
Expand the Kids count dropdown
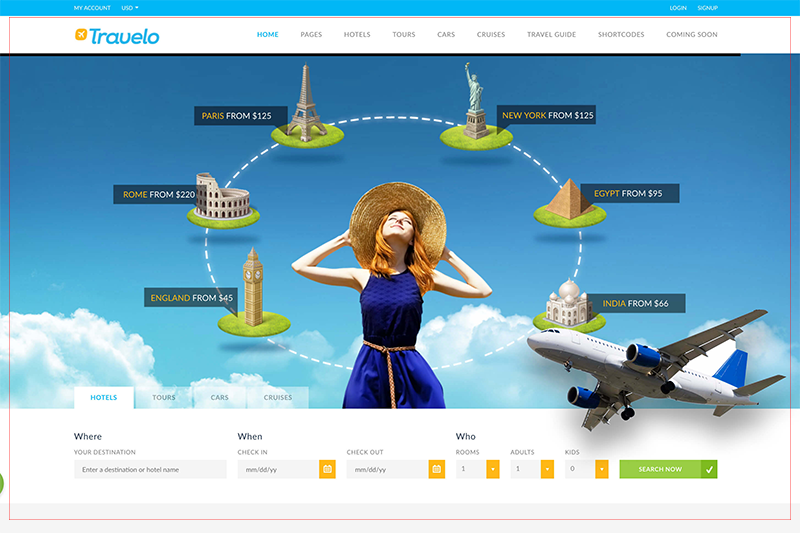pos(601,469)
